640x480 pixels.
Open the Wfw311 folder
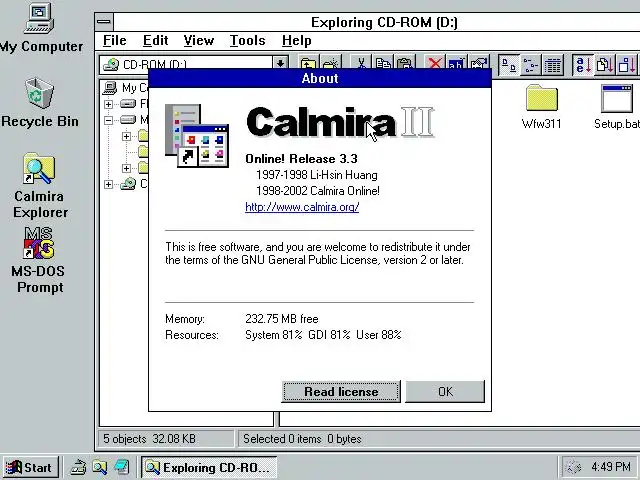coord(542,107)
